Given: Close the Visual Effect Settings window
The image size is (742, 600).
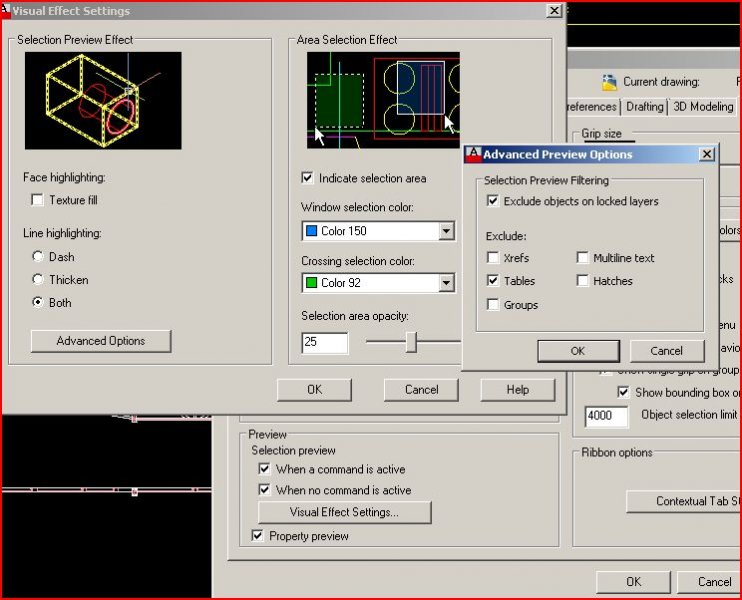Looking at the screenshot, I should coord(553,10).
